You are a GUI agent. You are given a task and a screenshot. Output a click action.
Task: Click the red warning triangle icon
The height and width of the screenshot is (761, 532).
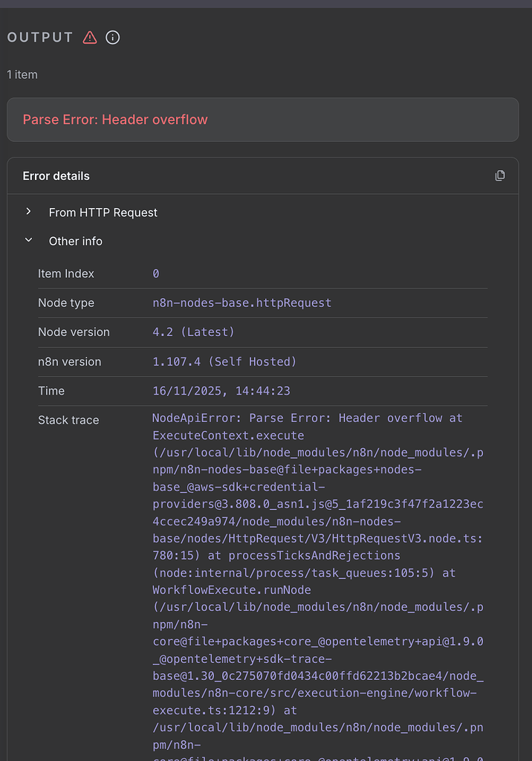90,37
